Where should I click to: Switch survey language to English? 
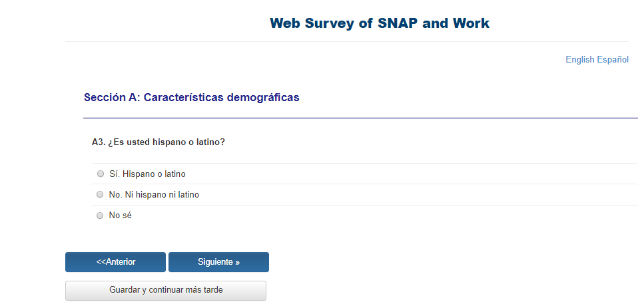pos(579,60)
